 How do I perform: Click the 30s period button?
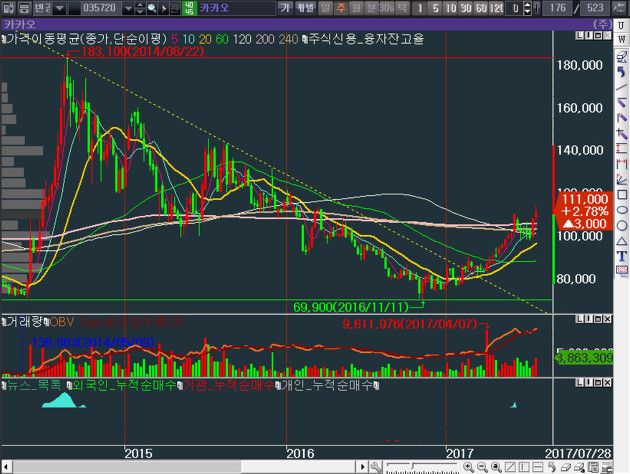tap(387, 8)
